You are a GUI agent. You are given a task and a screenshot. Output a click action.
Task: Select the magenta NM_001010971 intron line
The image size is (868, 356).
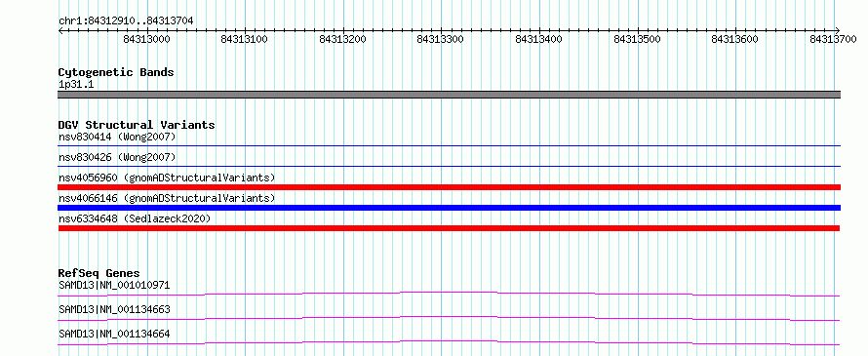pyautogui.click(x=449, y=292)
